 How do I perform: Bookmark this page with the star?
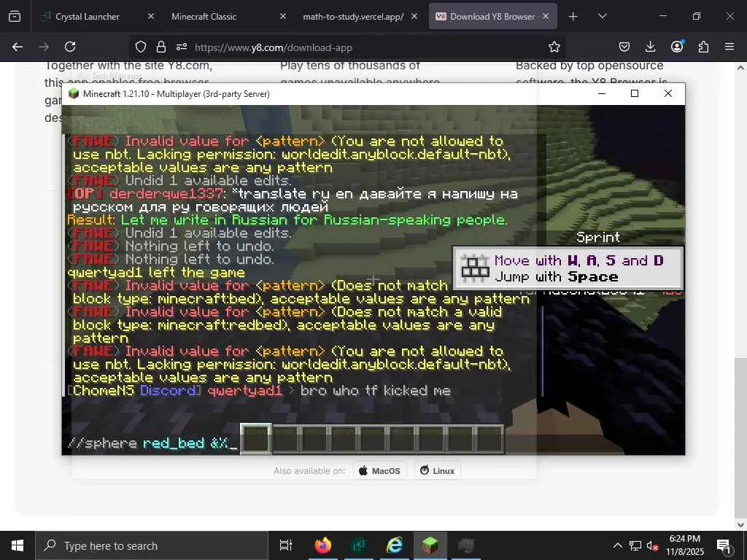click(x=554, y=47)
